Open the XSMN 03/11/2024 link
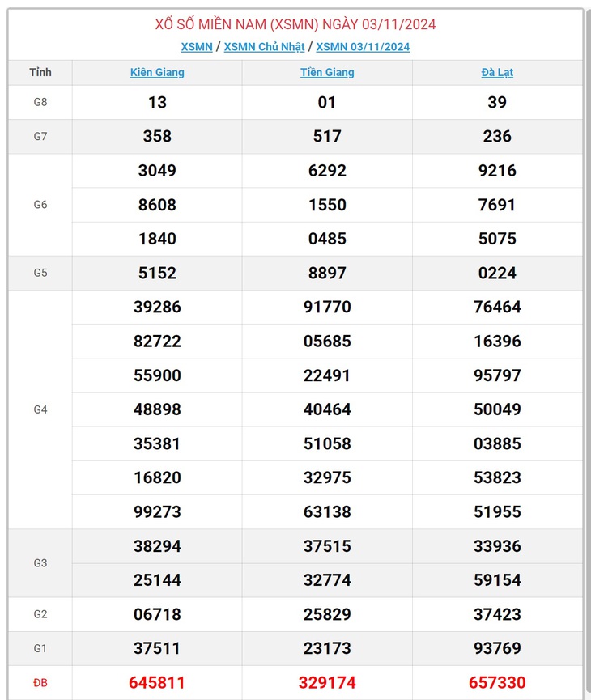This screenshot has width=591, height=700. point(363,47)
